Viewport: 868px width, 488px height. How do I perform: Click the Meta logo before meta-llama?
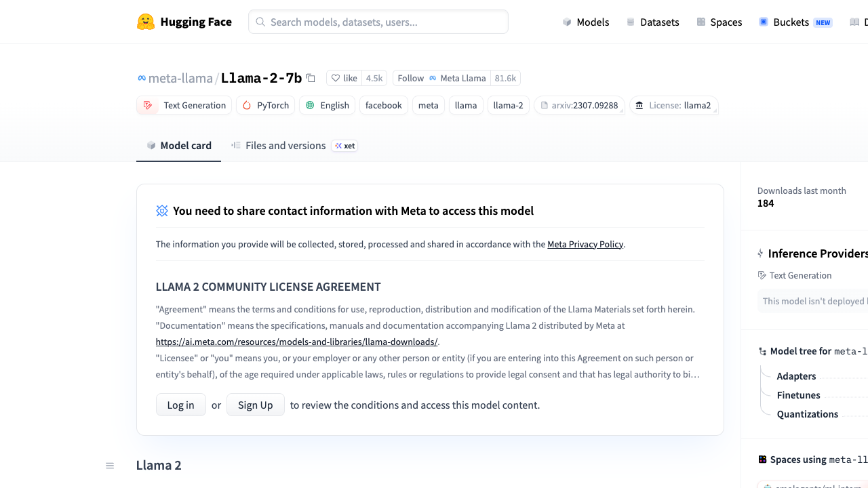[142, 78]
